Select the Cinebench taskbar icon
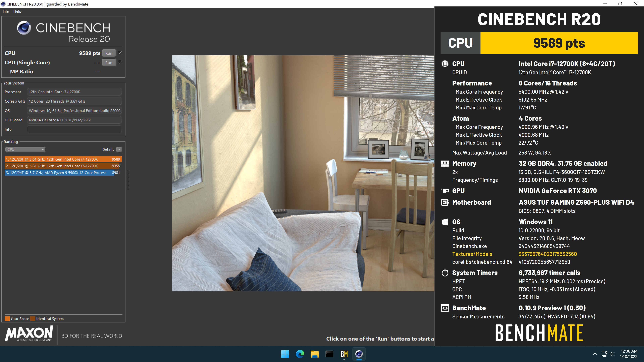Image resolution: width=644 pixels, height=362 pixels. coord(359,354)
